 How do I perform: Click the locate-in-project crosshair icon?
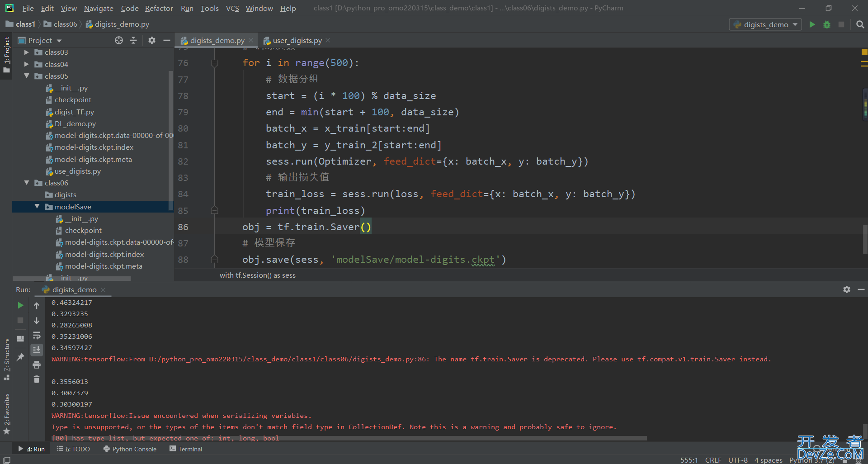click(119, 40)
